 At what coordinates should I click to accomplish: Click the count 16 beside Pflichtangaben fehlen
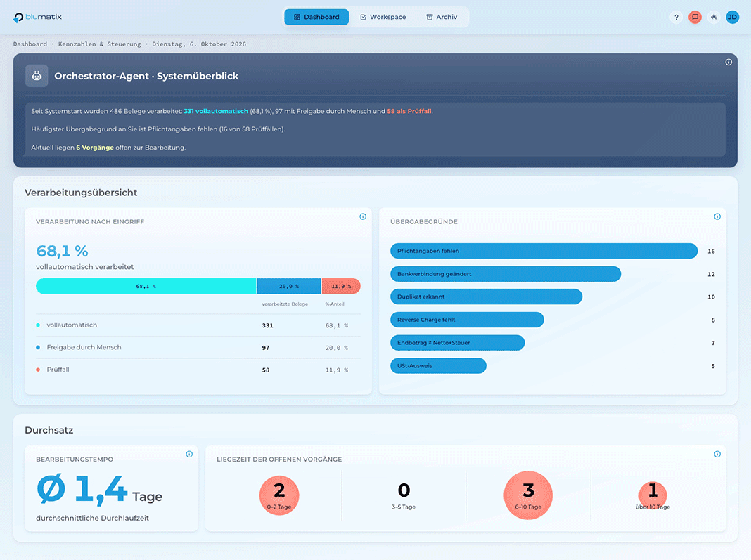coord(711,252)
